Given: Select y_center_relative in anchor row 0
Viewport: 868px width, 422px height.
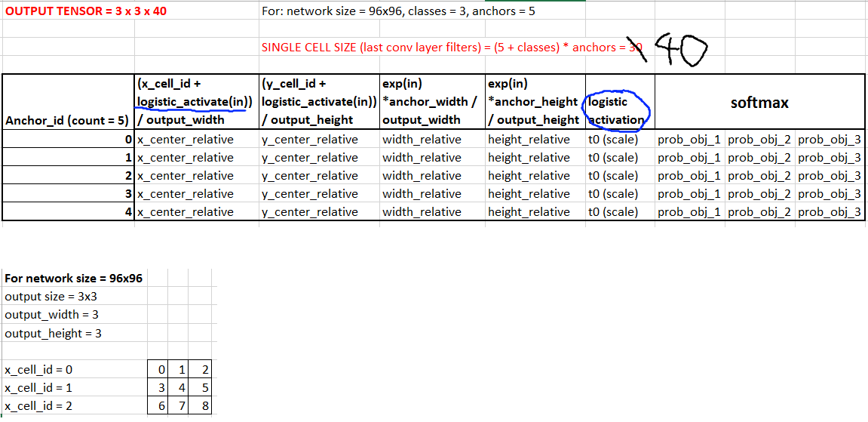Looking at the screenshot, I should click(319, 140).
